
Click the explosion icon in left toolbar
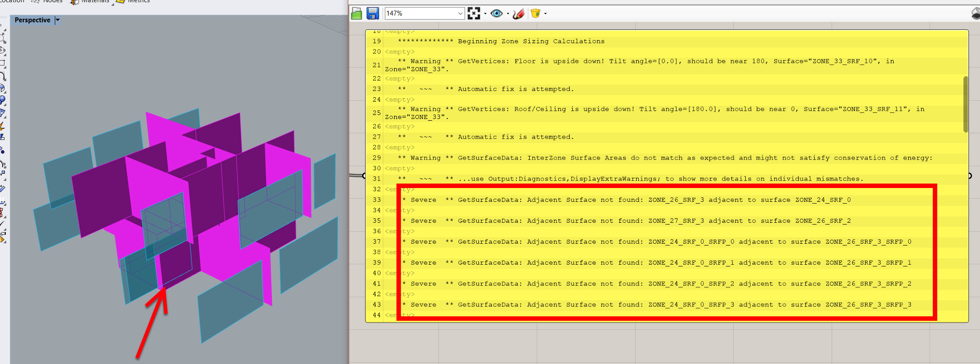click(x=2, y=126)
